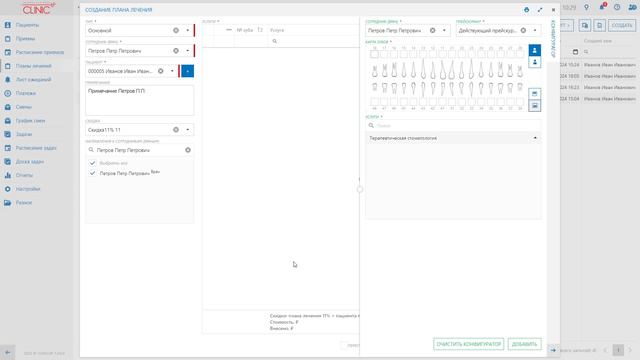Select upper tooth 18 image in tooth map
Viewport: 640px width, 360px height.
click(374, 71)
